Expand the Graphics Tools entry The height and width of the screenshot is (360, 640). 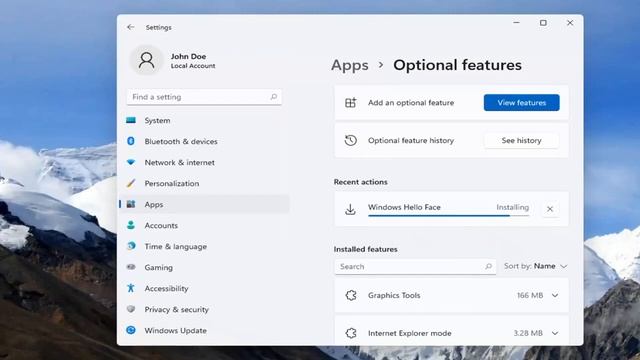tap(555, 296)
